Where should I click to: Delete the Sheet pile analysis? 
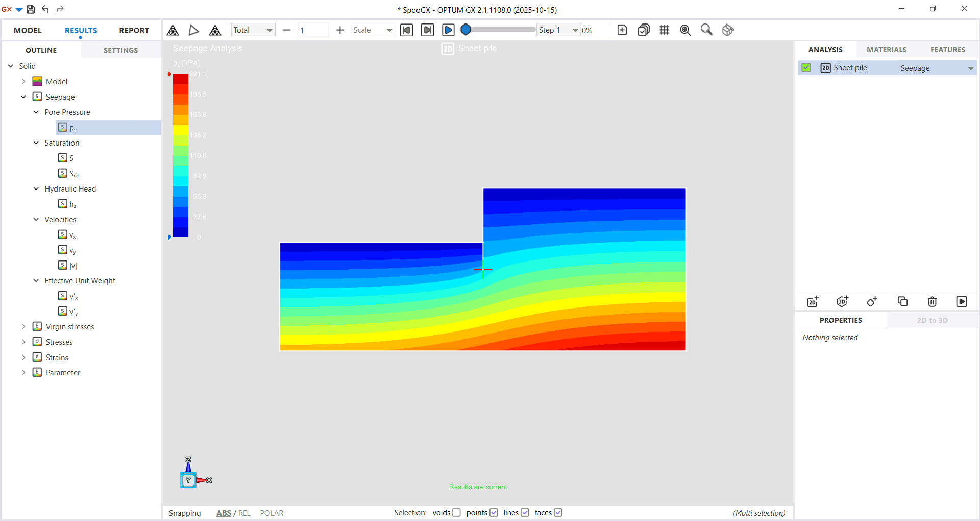932,301
